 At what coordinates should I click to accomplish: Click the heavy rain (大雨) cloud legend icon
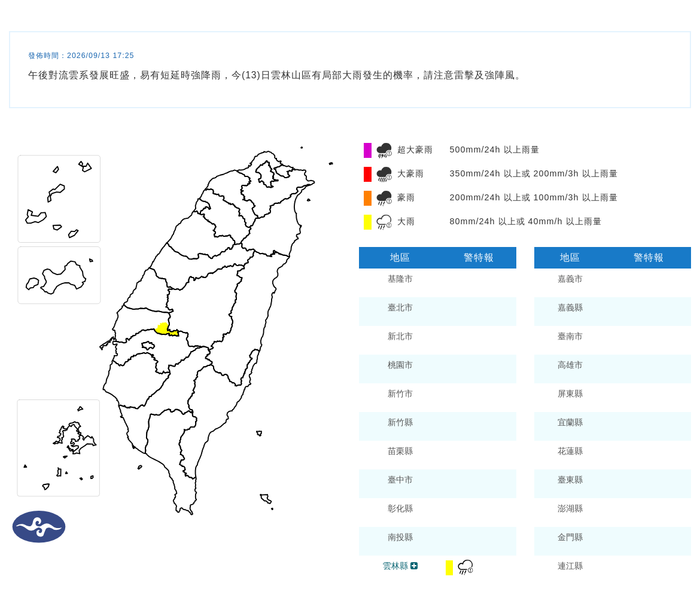(x=384, y=222)
